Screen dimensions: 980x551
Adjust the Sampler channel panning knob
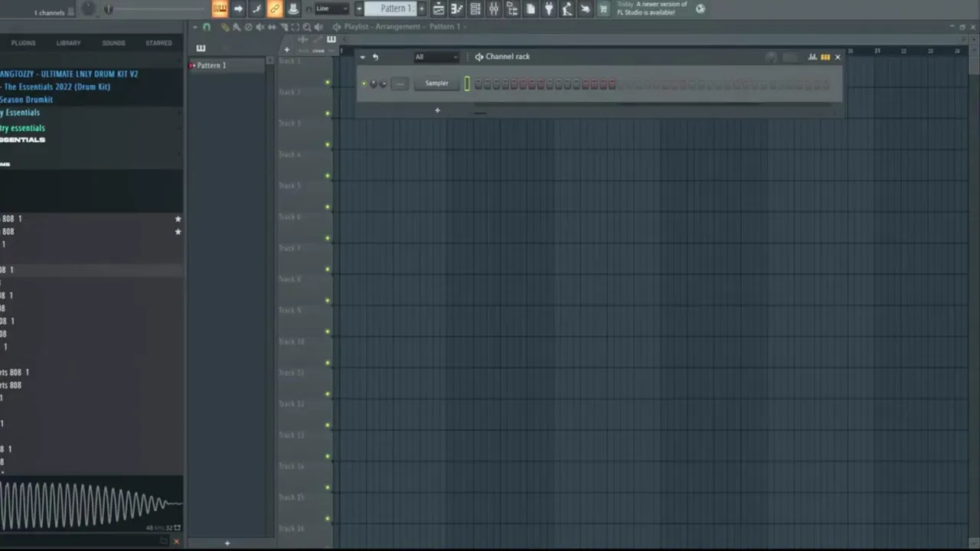tap(374, 83)
